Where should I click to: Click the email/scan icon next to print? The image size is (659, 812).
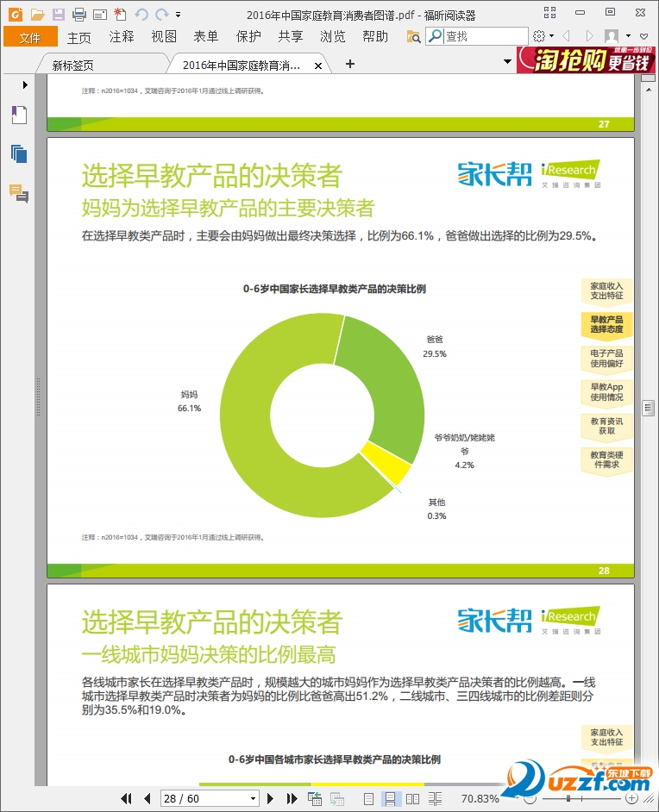(100, 15)
